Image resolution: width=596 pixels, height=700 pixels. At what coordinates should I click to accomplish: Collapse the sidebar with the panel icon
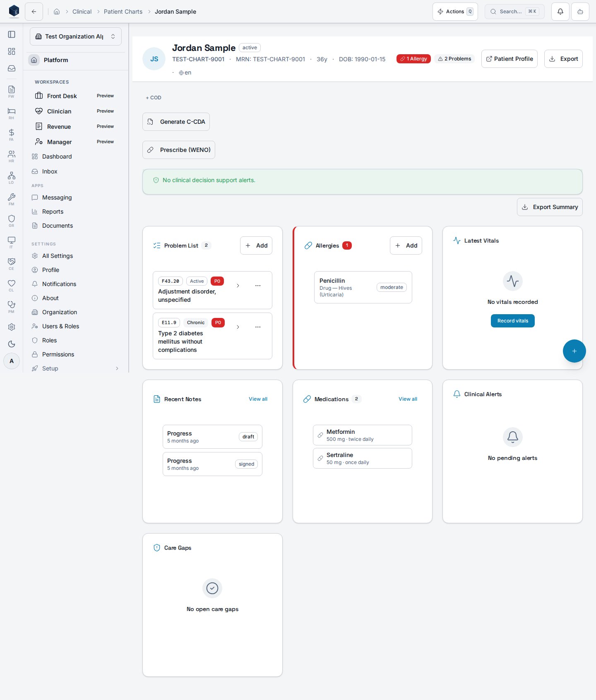(12, 34)
